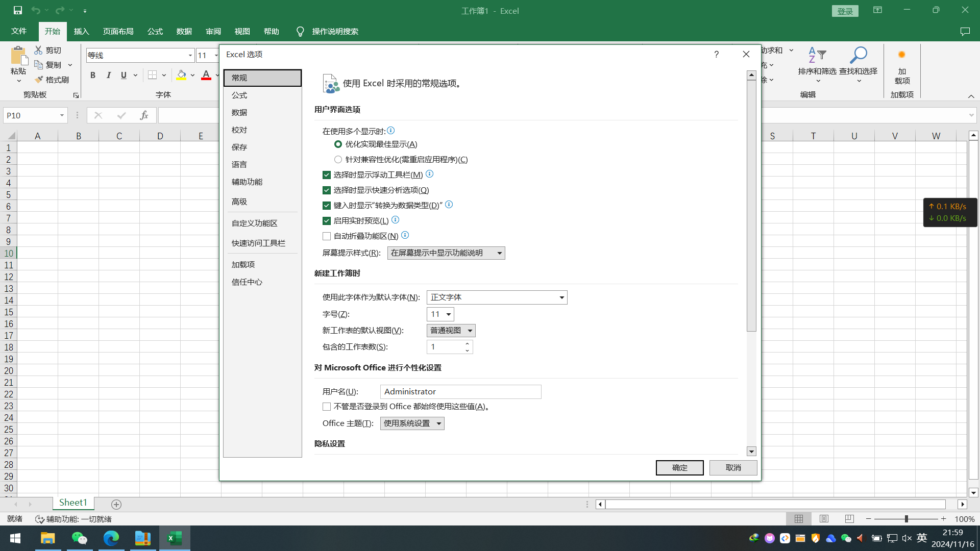Select Normal view icon in status bar

(x=799, y=519)
